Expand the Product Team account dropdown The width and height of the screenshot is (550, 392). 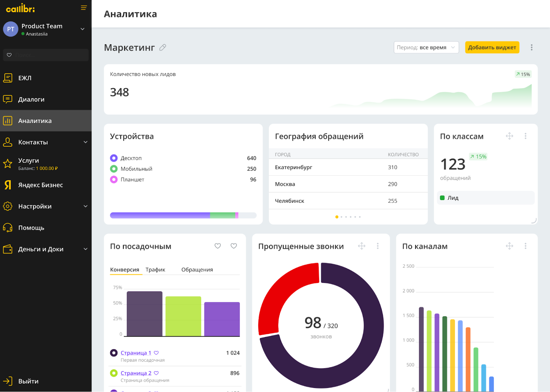82,29
